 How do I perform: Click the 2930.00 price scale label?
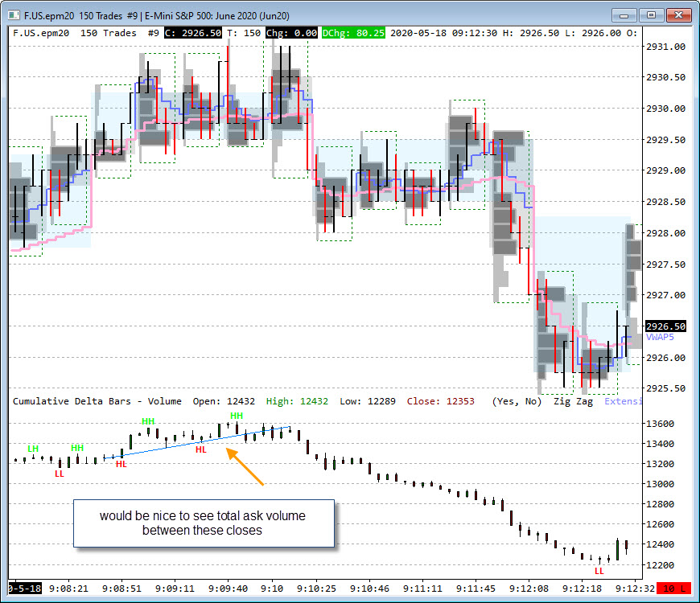tap(665, 109)
